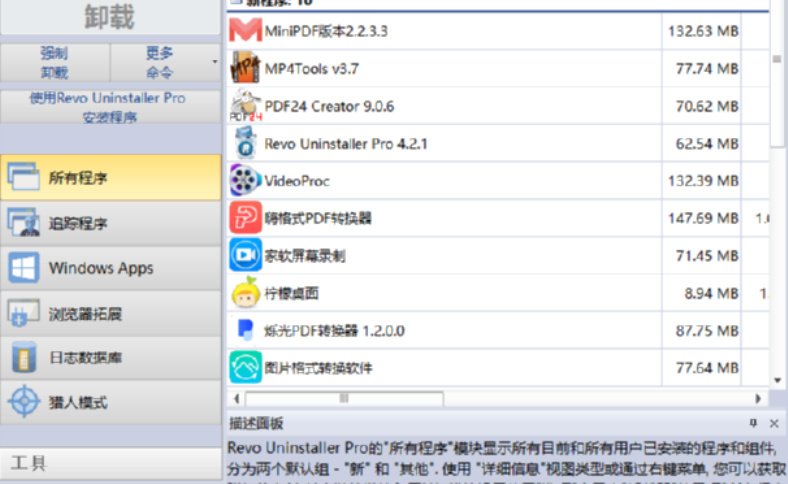Click the 强制卸载 button
Viewport: 788px width, 484px height.
point(55,62)
